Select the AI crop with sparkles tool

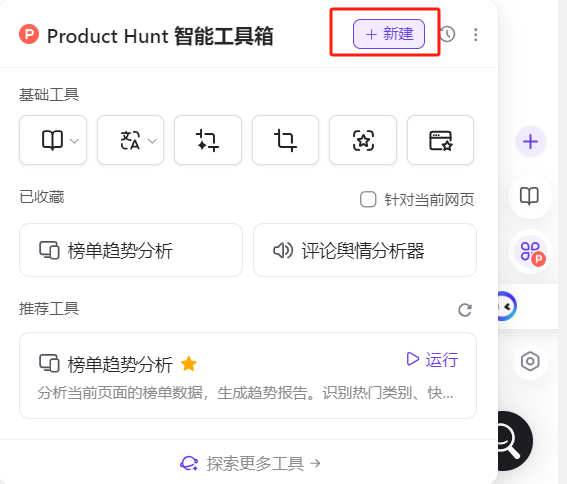(208, 140)
